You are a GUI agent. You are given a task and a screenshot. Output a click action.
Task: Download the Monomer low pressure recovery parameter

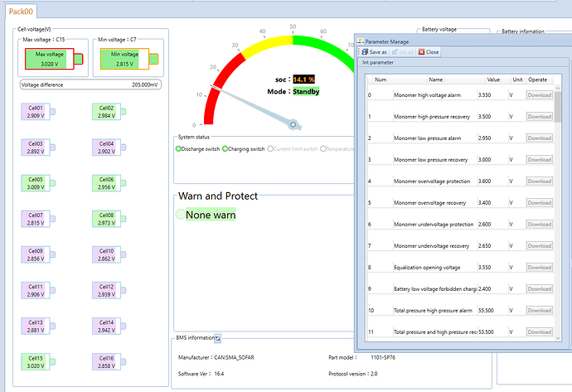[x=539, y=160]
